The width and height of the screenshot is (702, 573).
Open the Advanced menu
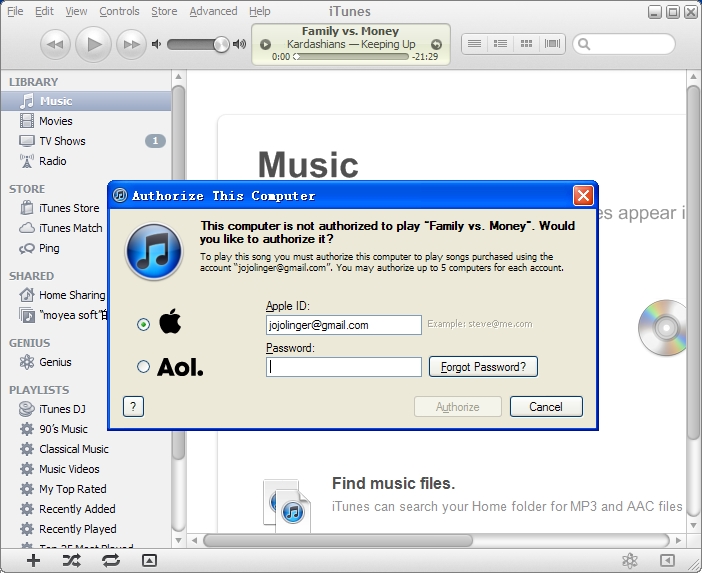pyautogui.click(x=213, y=11)
